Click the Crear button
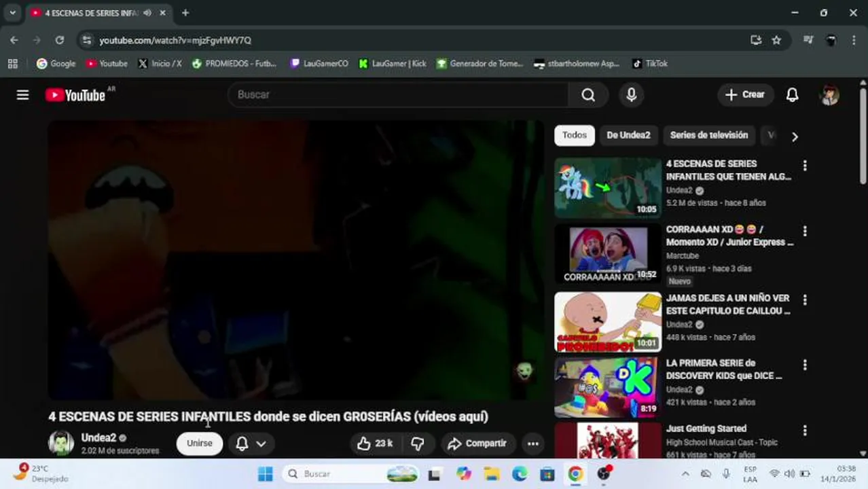 pos(745,95)
